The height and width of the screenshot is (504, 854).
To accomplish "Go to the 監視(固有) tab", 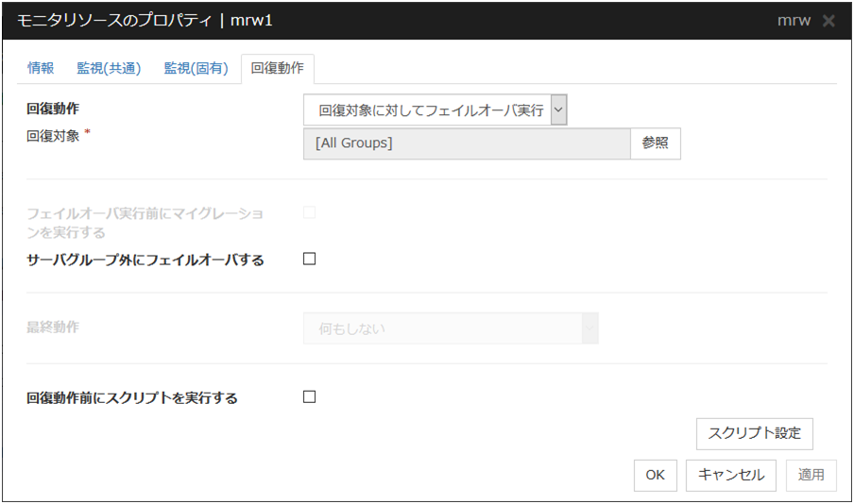I will pyautogui.click(x=196, y=68).
